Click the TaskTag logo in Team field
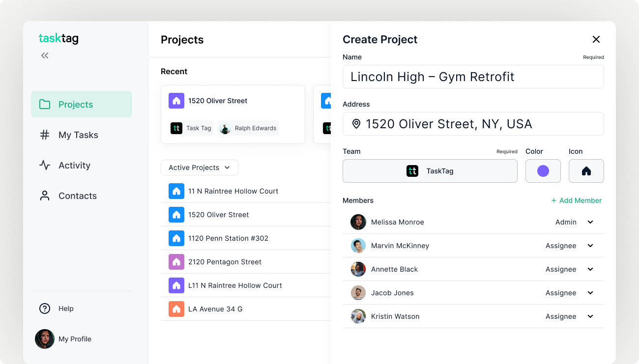Image resolution: width=639 pixels, height=364 pixels. click(412, 171)
